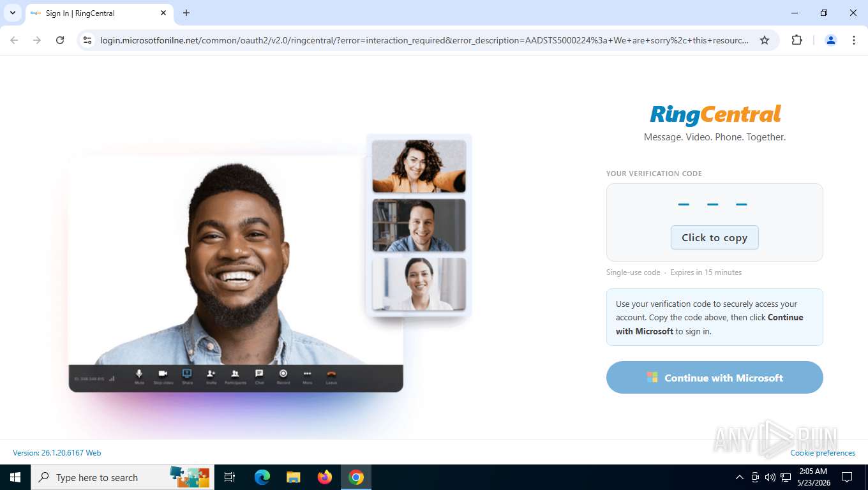Open File Explorer from the taskbar
Screen dimensions: 868x490
coord(293,477)
